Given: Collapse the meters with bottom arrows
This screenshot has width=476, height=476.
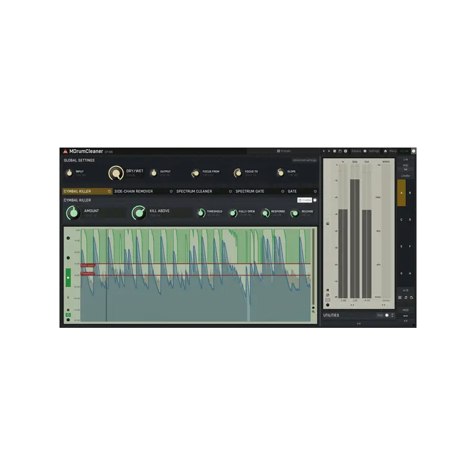Looking at the screenshot, I should pyautogui.click(x=359, y=324).
